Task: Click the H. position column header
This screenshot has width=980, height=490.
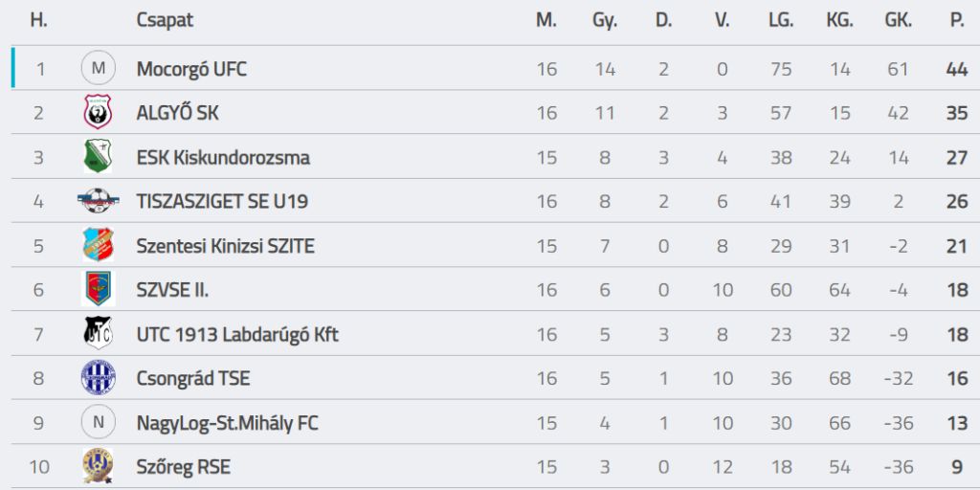Action: click(x=39, y=20)
